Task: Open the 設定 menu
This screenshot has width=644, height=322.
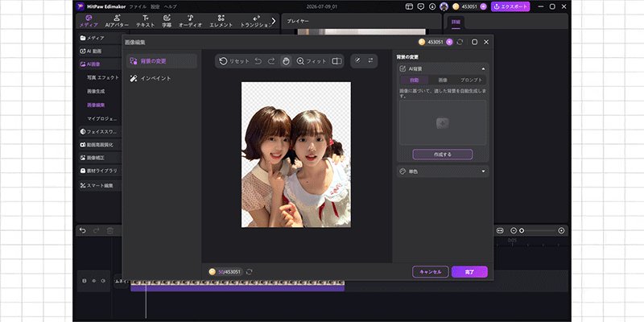Action: [155, 6]
